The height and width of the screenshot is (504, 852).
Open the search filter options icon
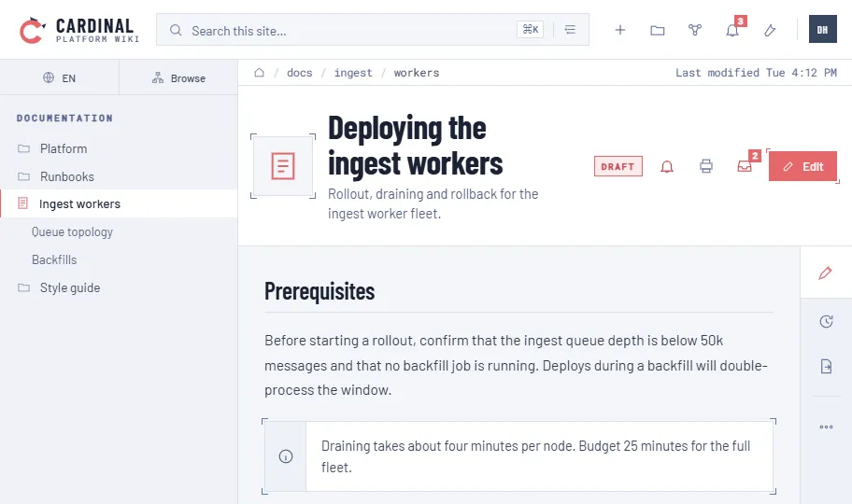click(x=570, y=30)
